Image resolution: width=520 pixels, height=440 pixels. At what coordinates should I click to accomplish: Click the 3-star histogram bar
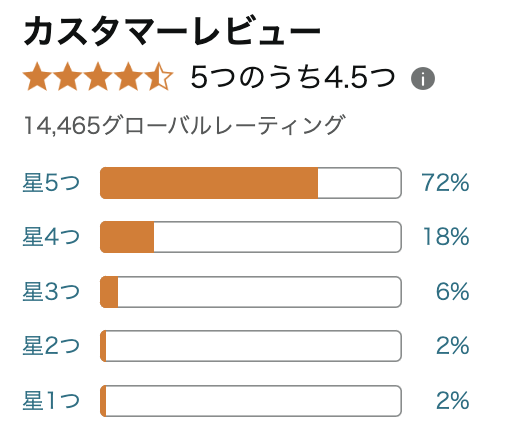251,292
